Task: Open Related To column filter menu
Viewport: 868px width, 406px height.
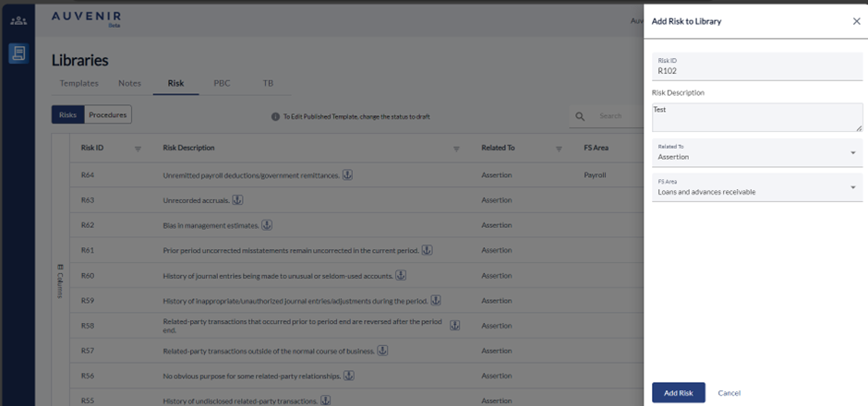Action: click(x=560, y=149)
